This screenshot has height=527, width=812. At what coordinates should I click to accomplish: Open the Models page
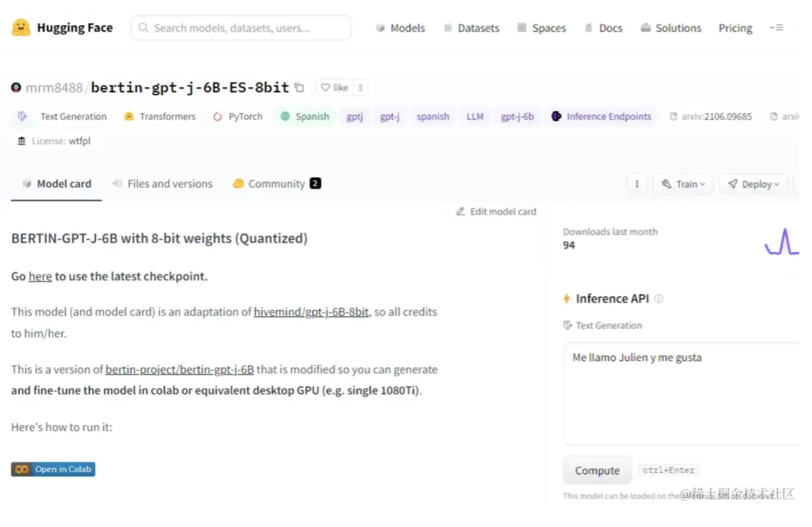pos(401,28)
